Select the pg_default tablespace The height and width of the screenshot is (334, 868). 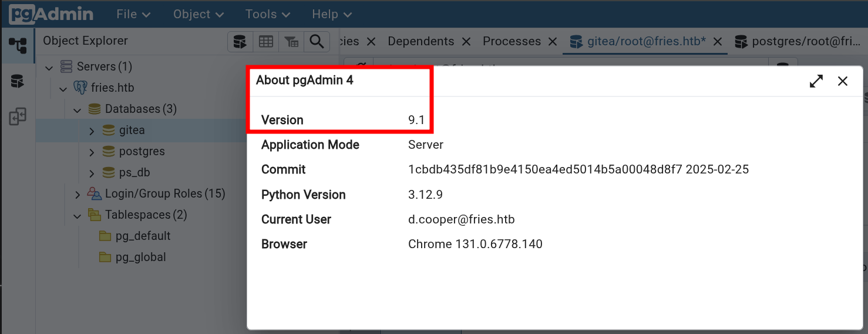coord(143,236)
